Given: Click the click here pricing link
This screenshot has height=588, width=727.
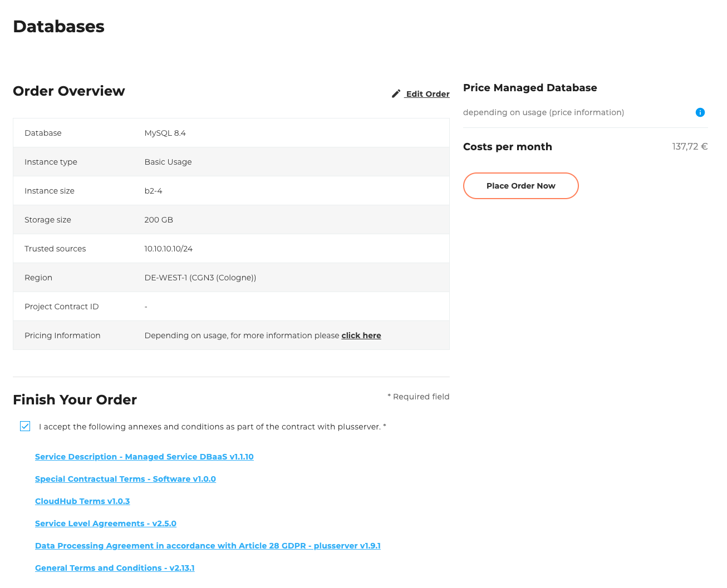Looking at the screenshot, I should [361, 335].
